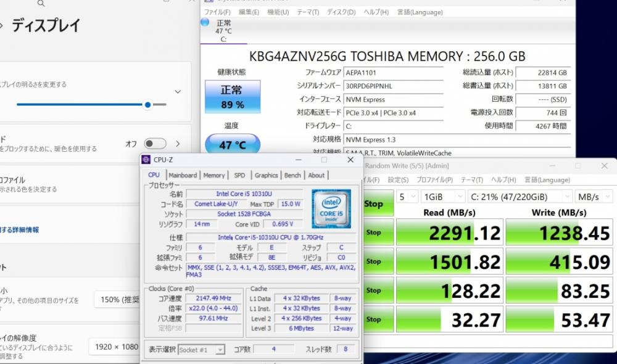Switch to the Bench tab in CPU-Z
617x364 pixels.
click(292, 175)
